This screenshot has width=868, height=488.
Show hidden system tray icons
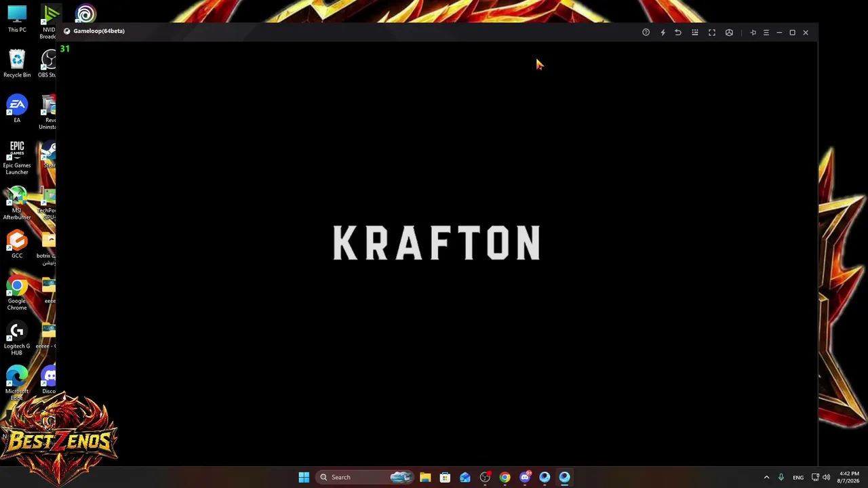click(767, 477)
